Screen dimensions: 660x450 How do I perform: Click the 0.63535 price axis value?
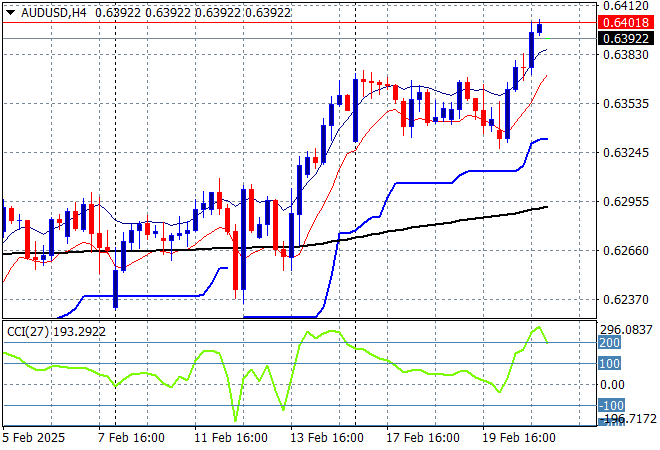click(x=626, y=104)
